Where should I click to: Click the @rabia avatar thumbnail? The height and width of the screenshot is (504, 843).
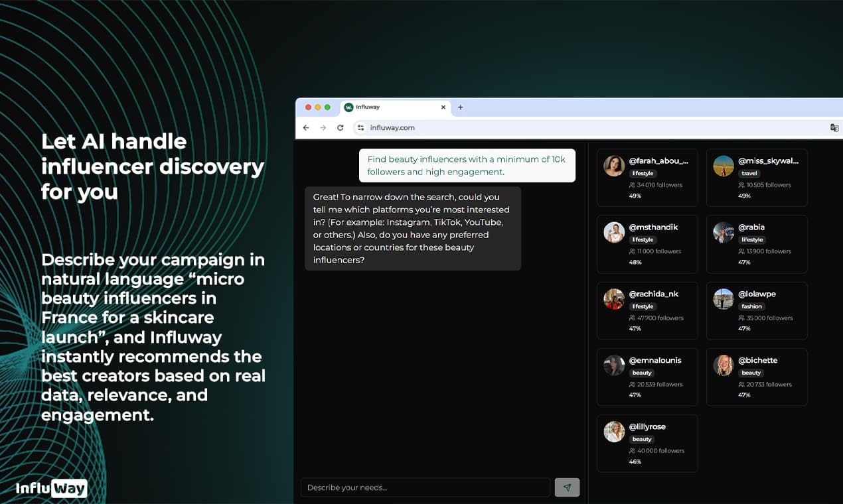723,233
